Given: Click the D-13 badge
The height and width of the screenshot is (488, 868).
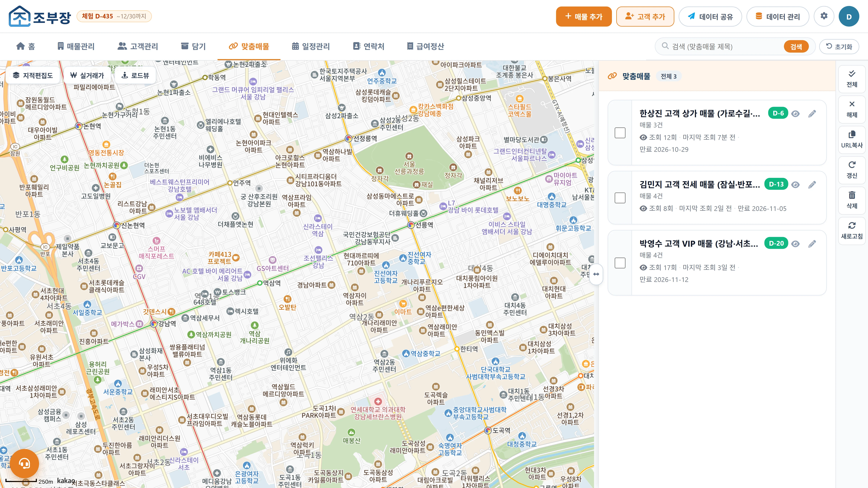Looking at the screenshot, I should point(776,184).
